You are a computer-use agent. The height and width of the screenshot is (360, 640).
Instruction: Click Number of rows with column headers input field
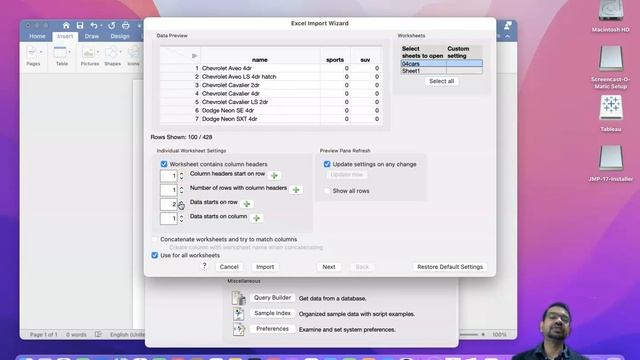169,190
